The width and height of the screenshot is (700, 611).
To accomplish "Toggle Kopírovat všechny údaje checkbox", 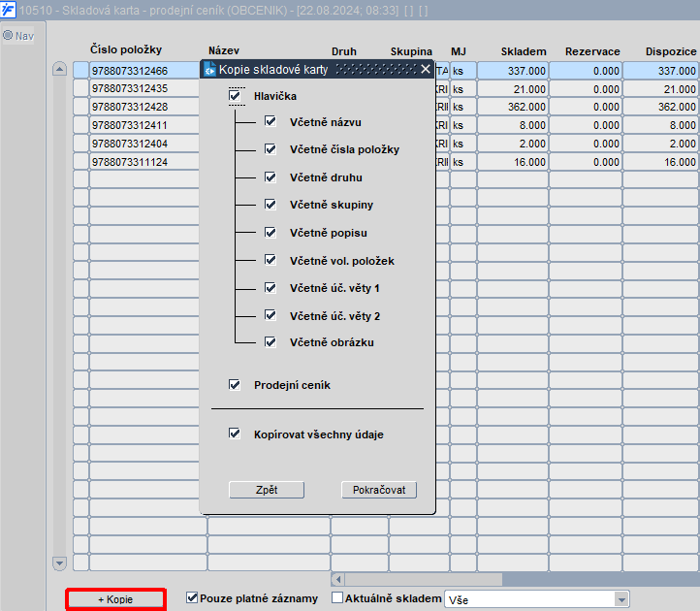I will click(x=235, y=434).
